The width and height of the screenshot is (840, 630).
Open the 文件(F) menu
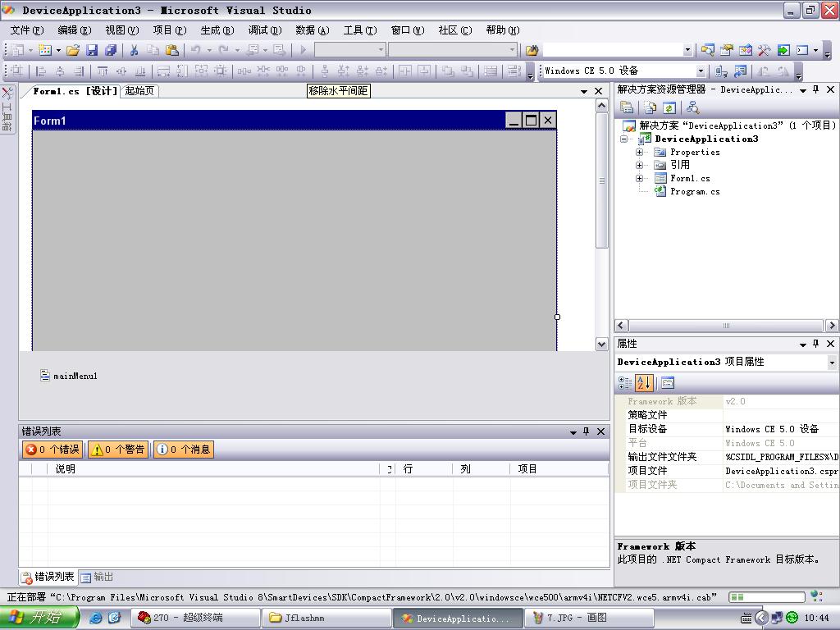[27, 30]
